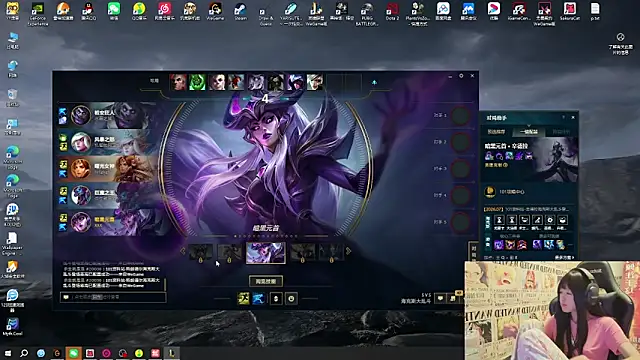Click the last recommended item in build row
The width and height of the screenshot is (640, 360).
[x=562, y=220]
